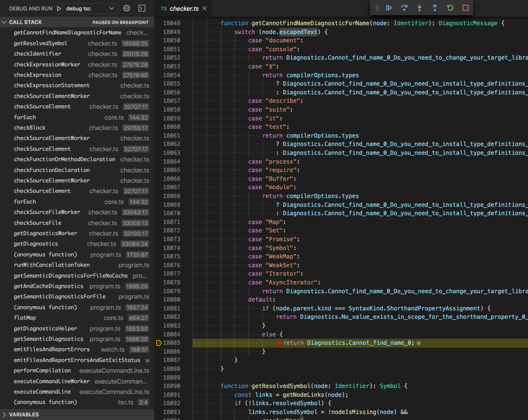This screenshot has width=528, height=420.
Task: Click line number 18064 in the gutter
Action: pyautogui.click(x=172, y=161)
